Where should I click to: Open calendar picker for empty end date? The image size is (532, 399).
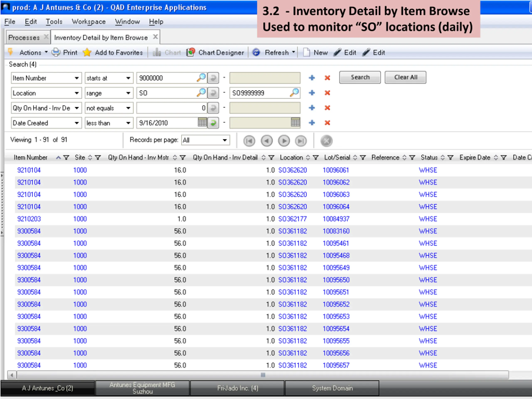[x=295, y=123]
